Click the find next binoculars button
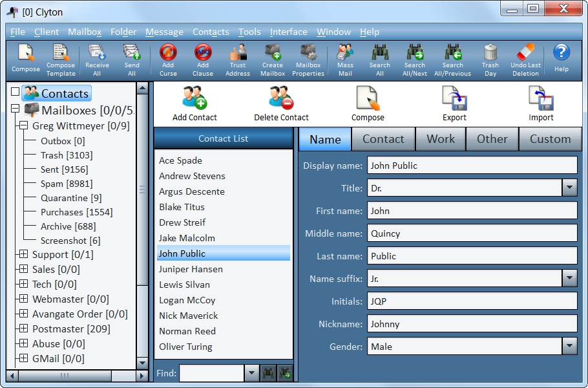 tap(284, 373)
